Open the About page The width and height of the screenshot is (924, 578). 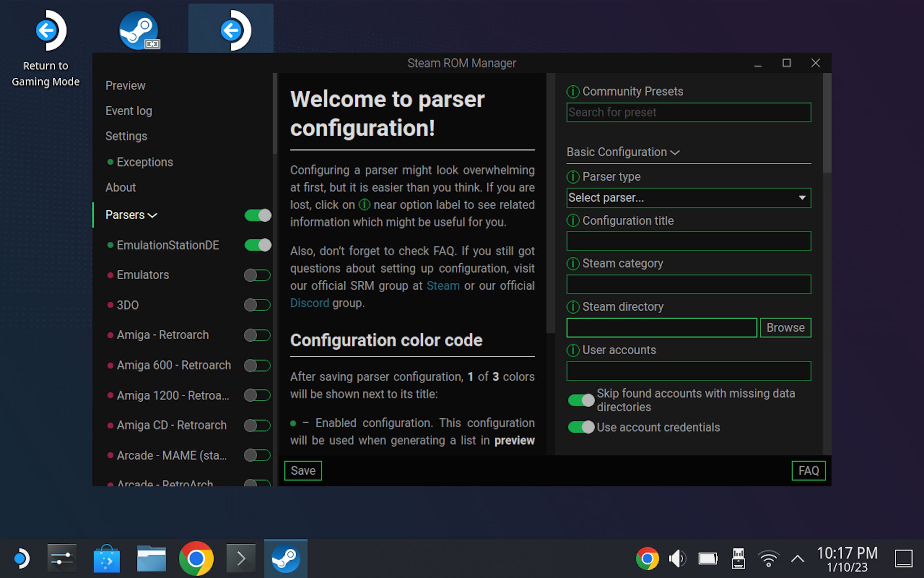121,187
